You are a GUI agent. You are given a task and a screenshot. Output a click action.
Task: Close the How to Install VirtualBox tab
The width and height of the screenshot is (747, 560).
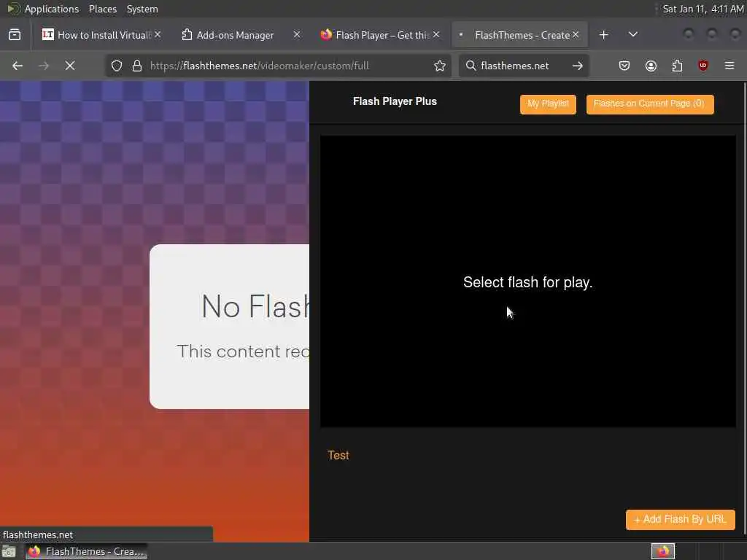click(x=158, y=35)
